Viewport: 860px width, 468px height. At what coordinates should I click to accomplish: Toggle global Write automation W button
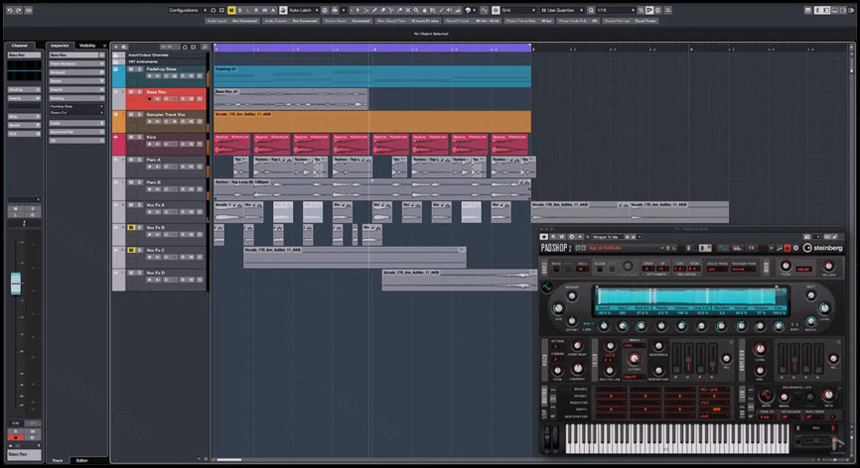tap(264, 10)
